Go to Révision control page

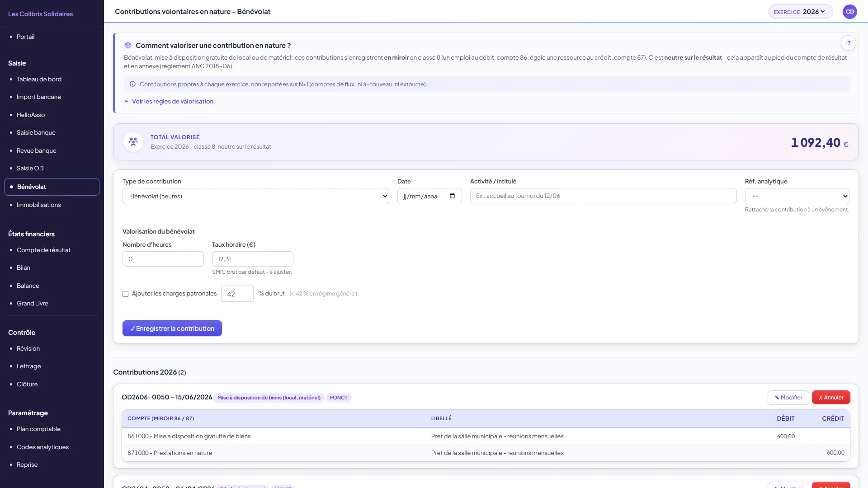point(28,348)
